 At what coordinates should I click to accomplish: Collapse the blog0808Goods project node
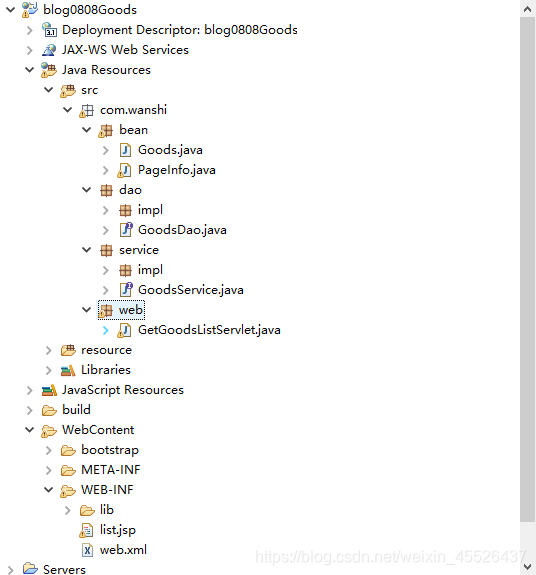click(11, 10)
